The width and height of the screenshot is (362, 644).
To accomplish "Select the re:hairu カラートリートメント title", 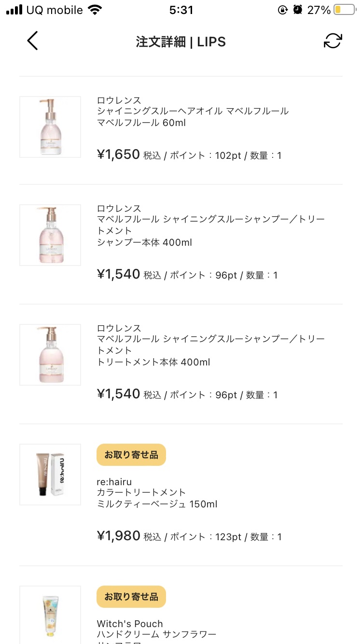I will tap(141, 492).
